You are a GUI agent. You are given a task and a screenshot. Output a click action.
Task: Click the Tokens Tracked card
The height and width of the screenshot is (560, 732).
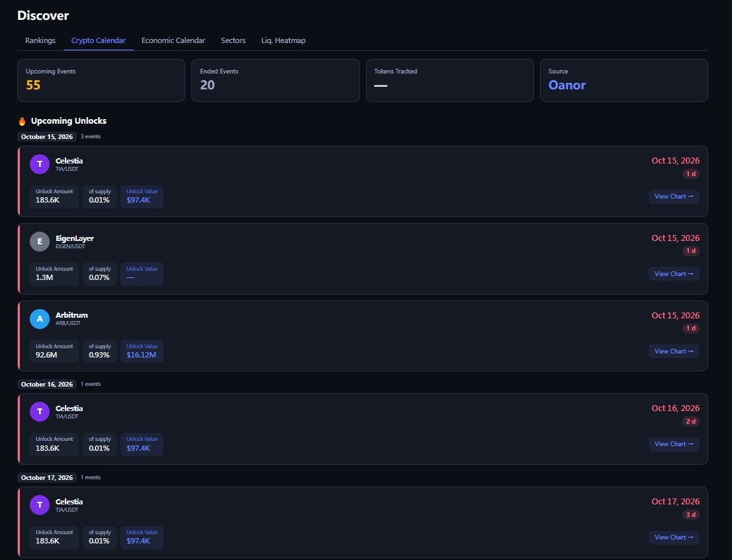(x=449, y=80)
